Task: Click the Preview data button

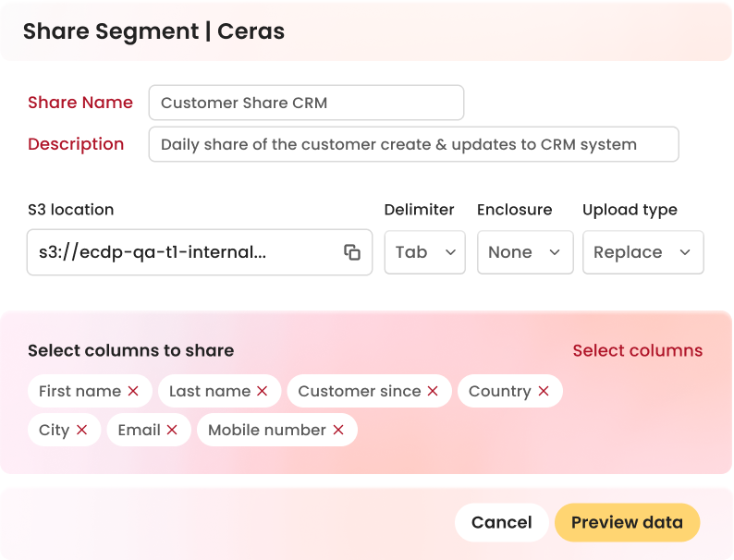Action: pos(627,522)
